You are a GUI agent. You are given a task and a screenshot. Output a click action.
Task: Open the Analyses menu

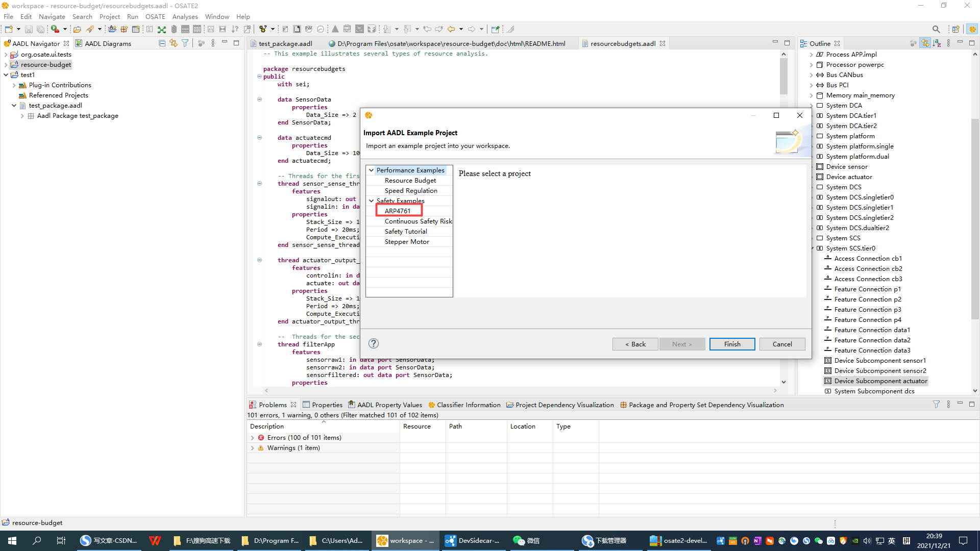[x=185, y=16]
